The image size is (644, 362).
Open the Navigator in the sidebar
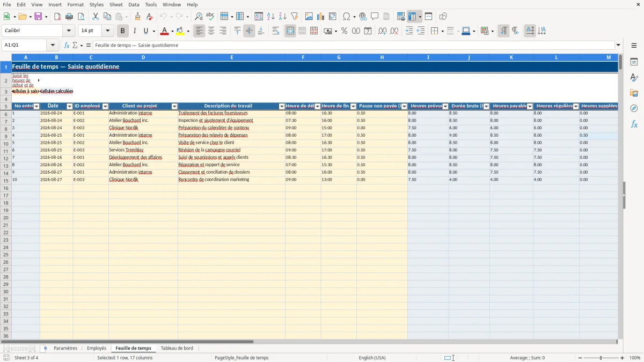tap(634, 108)
